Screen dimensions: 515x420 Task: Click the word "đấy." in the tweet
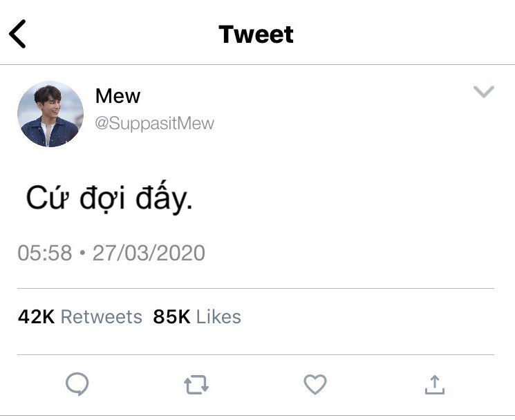(165, 198)
